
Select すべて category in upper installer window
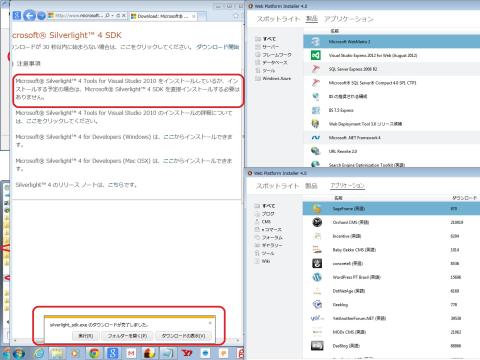pyautogui.click(x=269, y=39)
